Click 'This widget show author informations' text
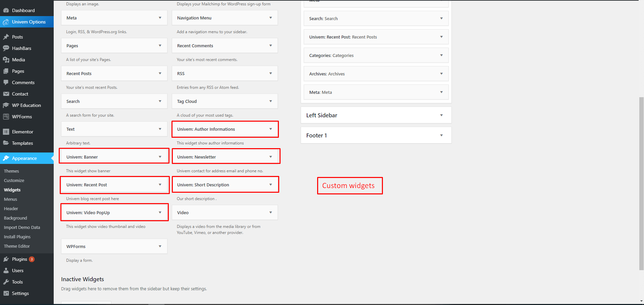 coord(210,143)
